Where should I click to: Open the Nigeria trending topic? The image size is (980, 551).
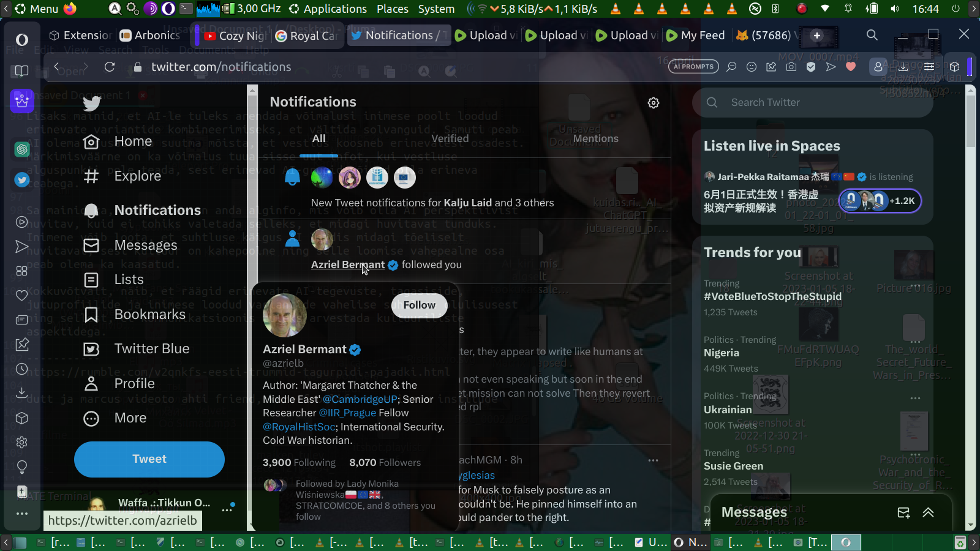pos(722,353)
